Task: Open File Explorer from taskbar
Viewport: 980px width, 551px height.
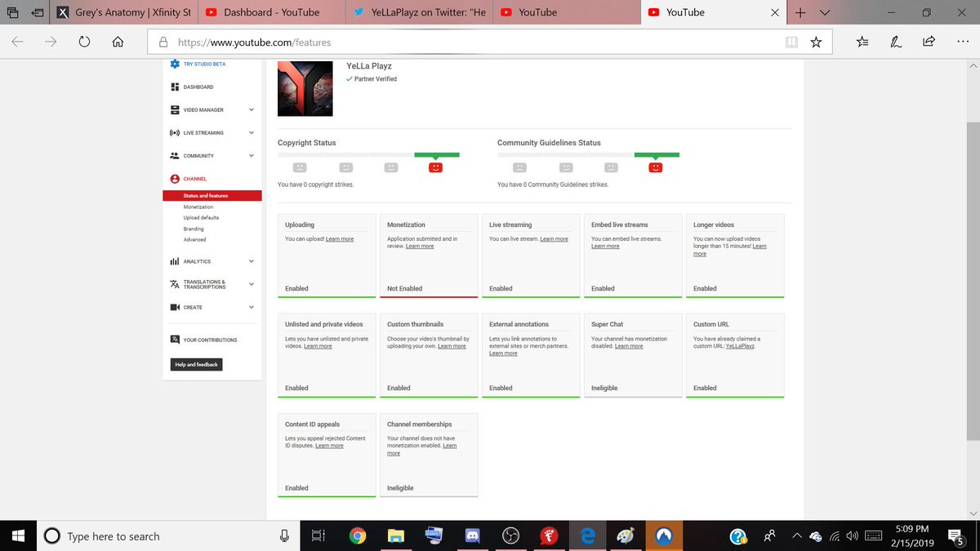Action: point(395,535)
